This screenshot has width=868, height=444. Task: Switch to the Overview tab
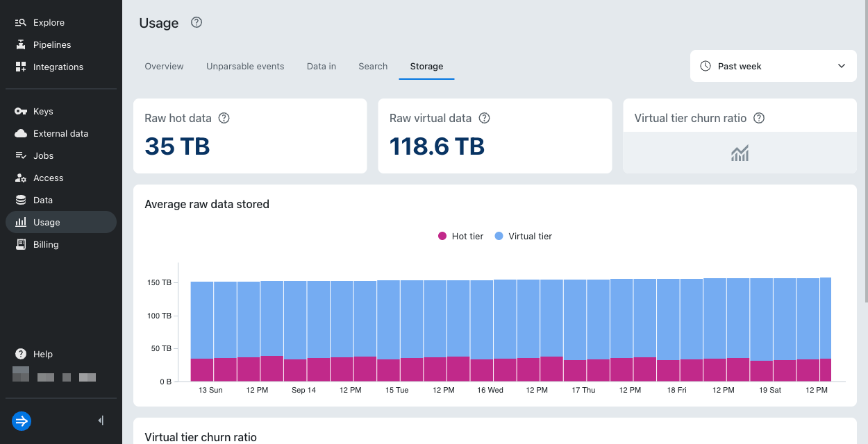click(164, 66)
